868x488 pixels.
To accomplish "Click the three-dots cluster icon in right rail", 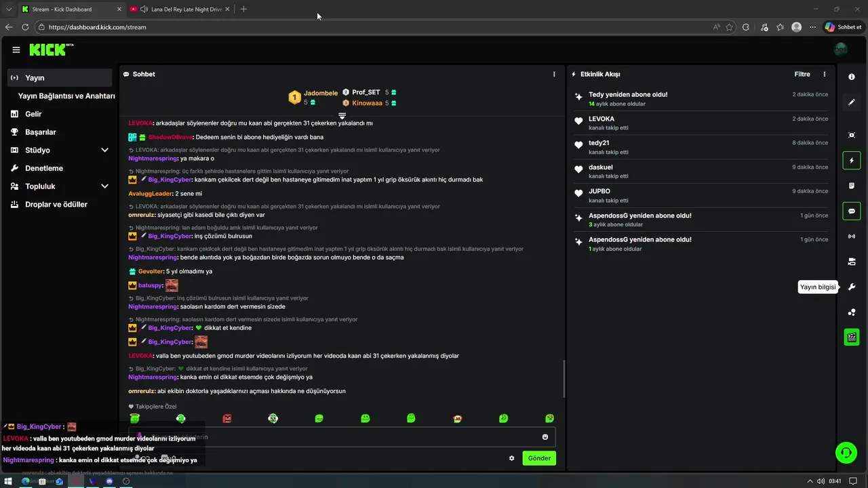I will pos(852,312).
